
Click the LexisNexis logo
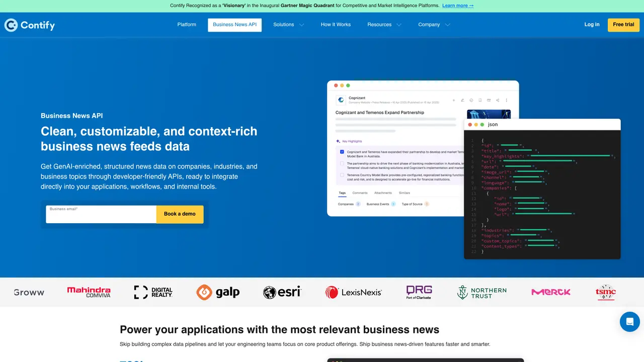tap(353, 292)
